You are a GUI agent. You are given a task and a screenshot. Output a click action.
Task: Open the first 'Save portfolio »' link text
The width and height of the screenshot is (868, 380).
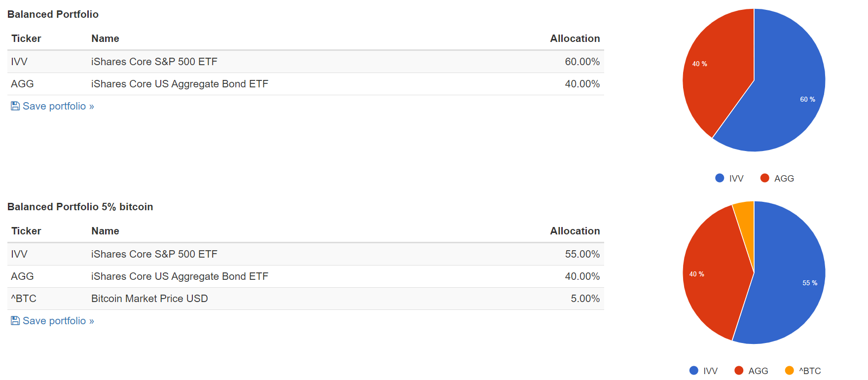(58, 106)
